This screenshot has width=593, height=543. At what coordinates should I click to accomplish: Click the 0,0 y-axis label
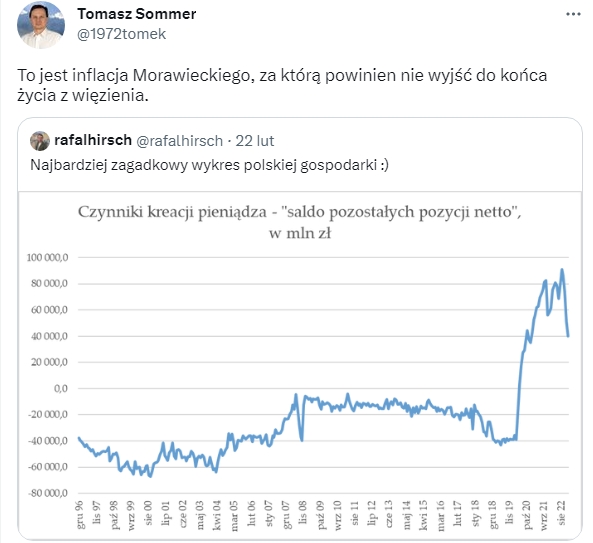pos(61,388)
